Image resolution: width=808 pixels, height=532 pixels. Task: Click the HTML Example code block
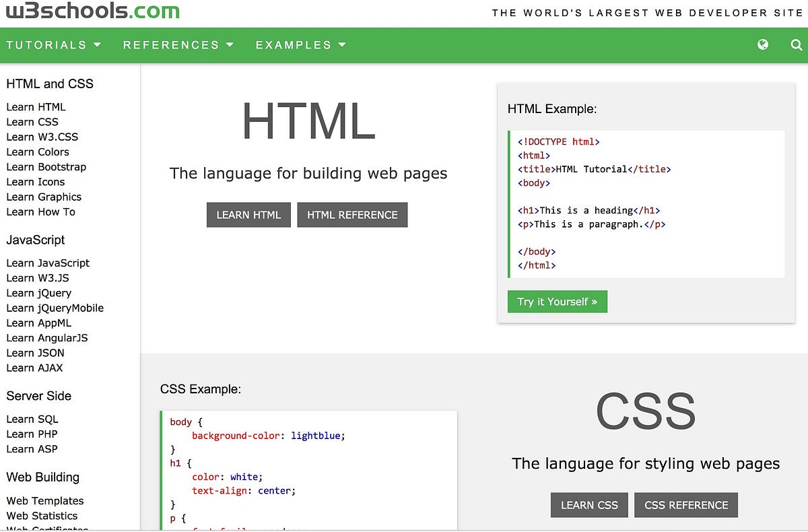pos(646,203)
